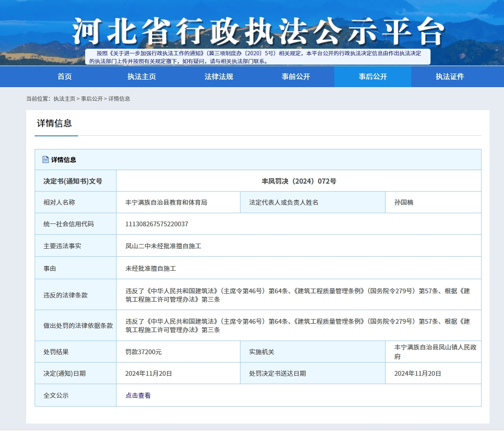Go to the 执法主页 menu item
The image size is (504, 431).
[141, 77]
